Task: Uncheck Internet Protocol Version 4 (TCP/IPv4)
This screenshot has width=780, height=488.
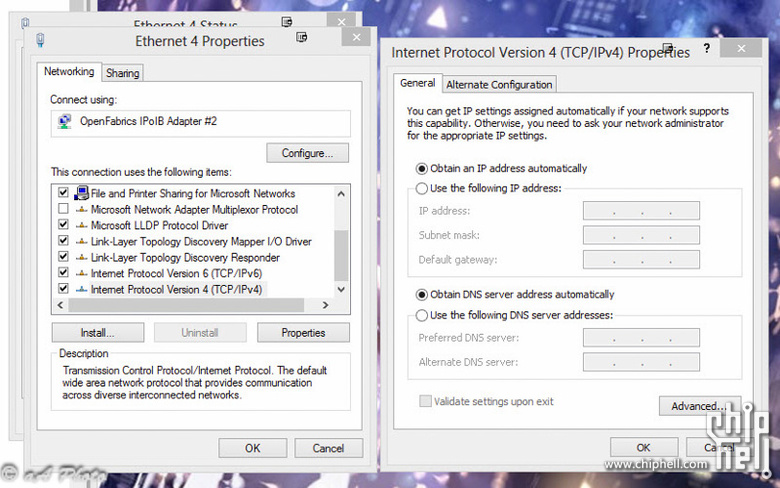Action: click(x=63, y=288)
